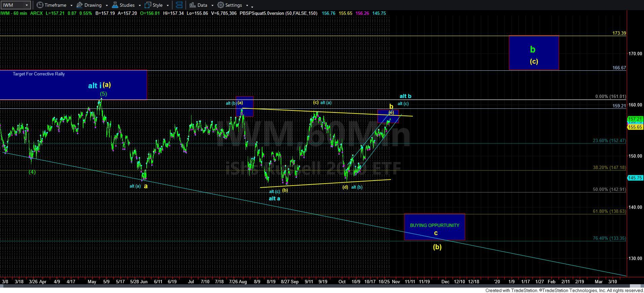Expand the Style dropdown arrow
644x293 pixels.
click(x=168, y=5)
